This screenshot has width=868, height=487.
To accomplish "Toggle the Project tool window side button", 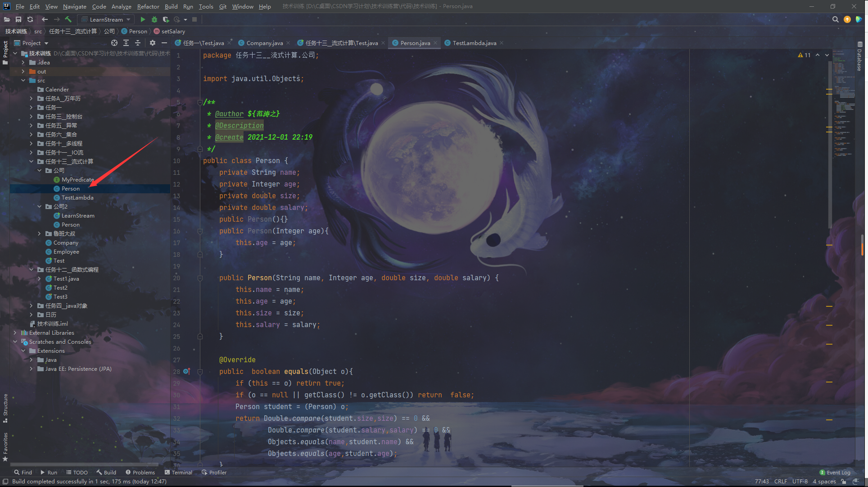I will tap(5, 53).
